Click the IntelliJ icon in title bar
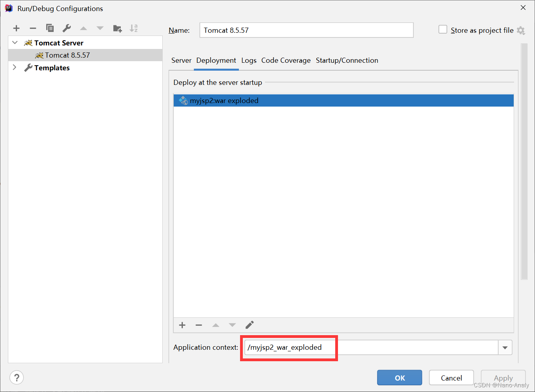 (8, 8)
